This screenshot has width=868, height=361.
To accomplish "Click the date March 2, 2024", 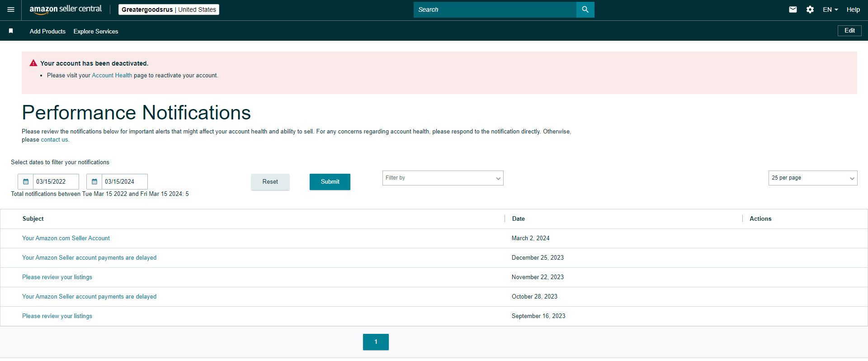I will point(531,238).
